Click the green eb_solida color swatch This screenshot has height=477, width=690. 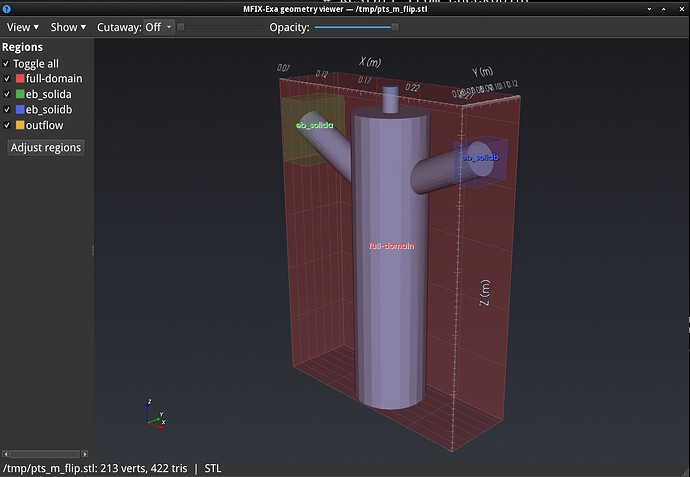pyautogui.click(x=20, y=94)
